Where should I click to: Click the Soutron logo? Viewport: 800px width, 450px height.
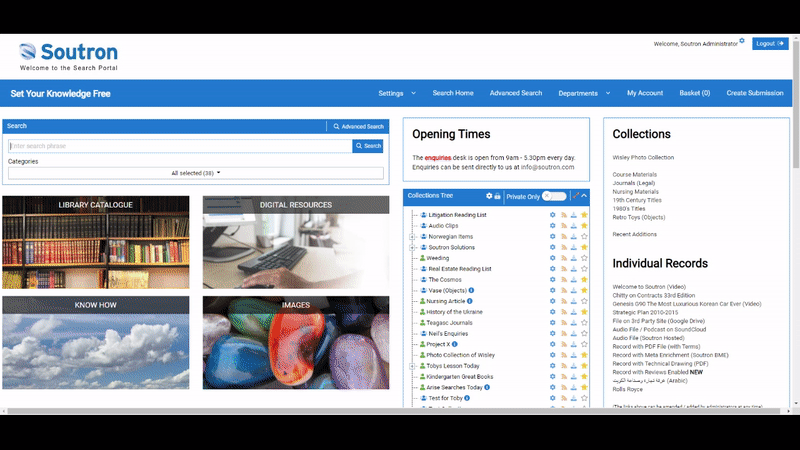[x=68, y=56]
